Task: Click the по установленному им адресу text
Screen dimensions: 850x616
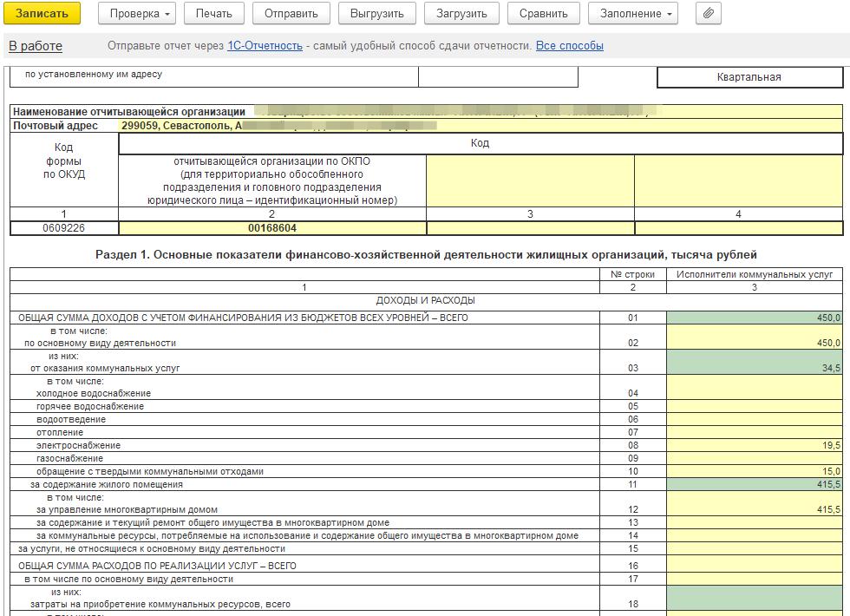Action: (94, 75)
